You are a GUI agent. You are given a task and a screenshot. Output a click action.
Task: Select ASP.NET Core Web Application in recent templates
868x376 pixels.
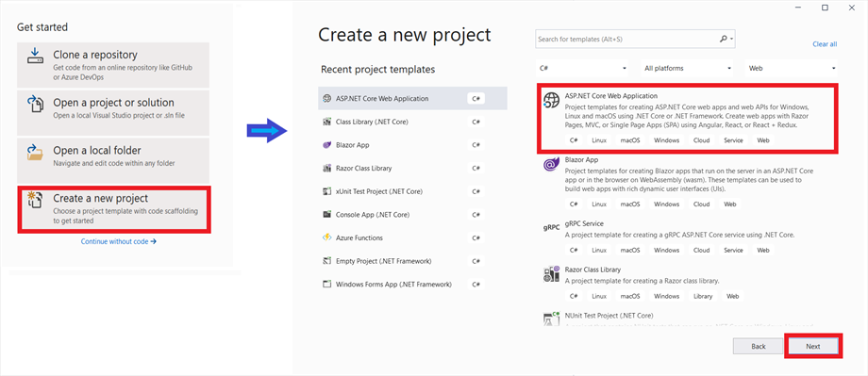click(x=412, y=98)
